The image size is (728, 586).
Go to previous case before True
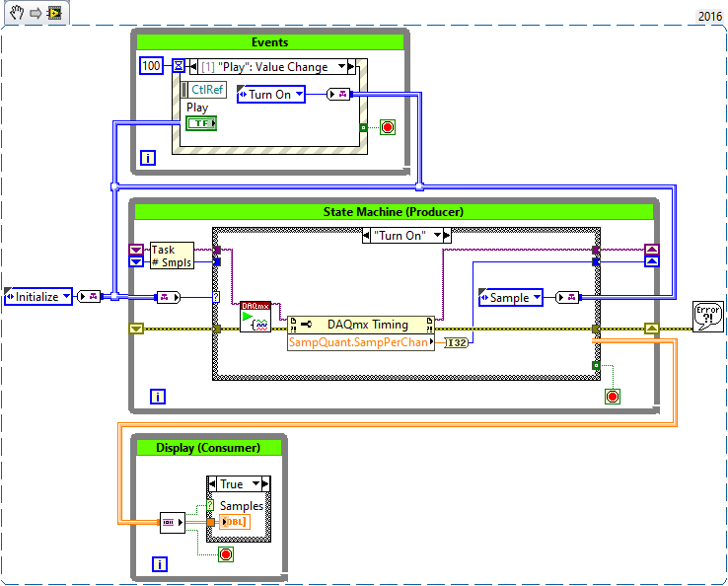point(212,484)
